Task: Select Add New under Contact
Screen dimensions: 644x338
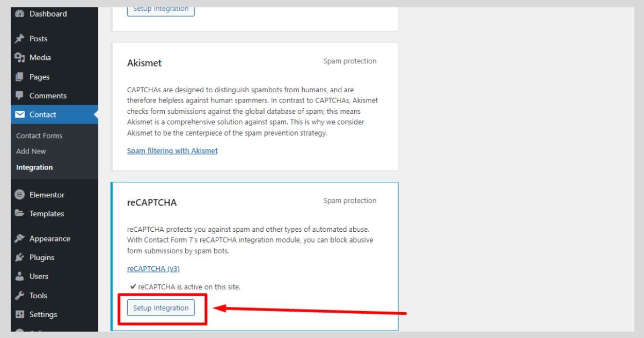Action: (31, 151)
